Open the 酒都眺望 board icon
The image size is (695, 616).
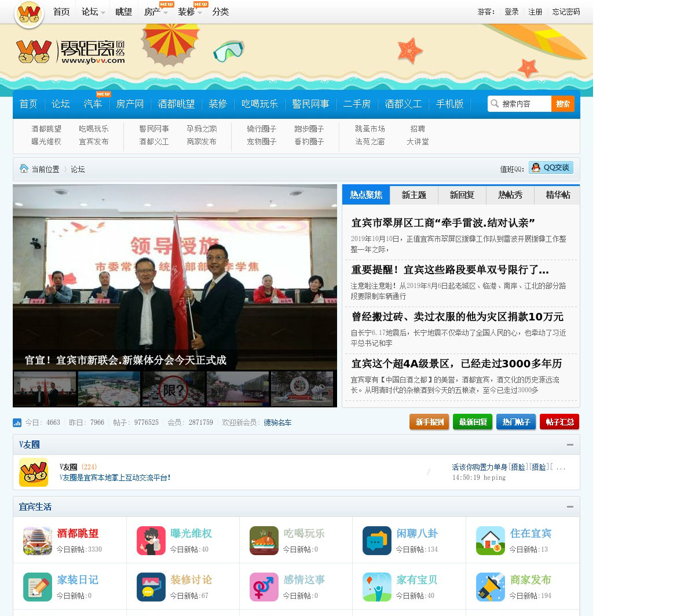click(38, 541)
